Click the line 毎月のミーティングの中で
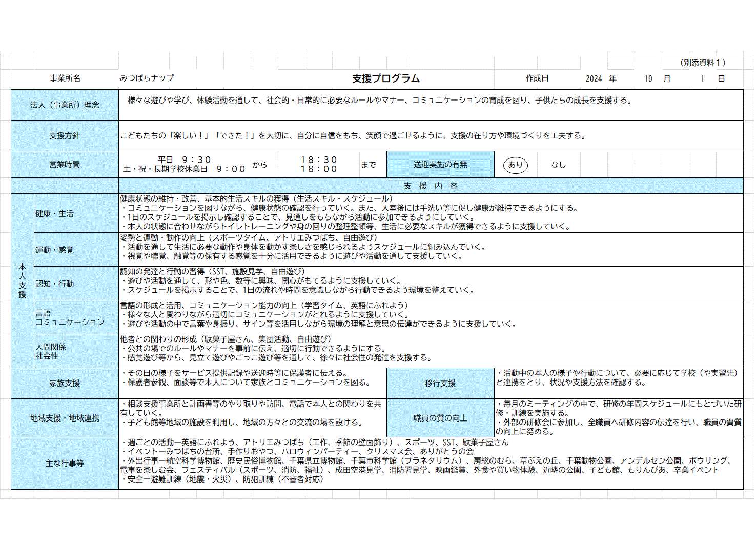The image size is (756, 541). pos(619,409)
